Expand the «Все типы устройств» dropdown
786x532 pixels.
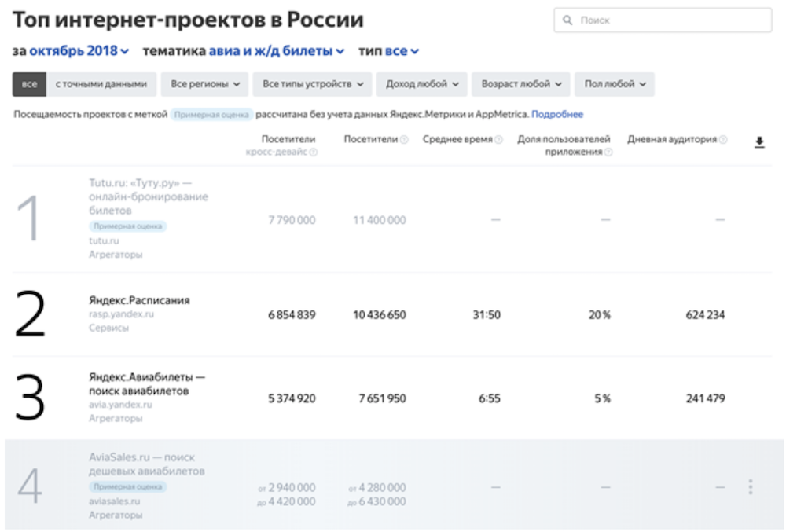[x=312, y=84]
